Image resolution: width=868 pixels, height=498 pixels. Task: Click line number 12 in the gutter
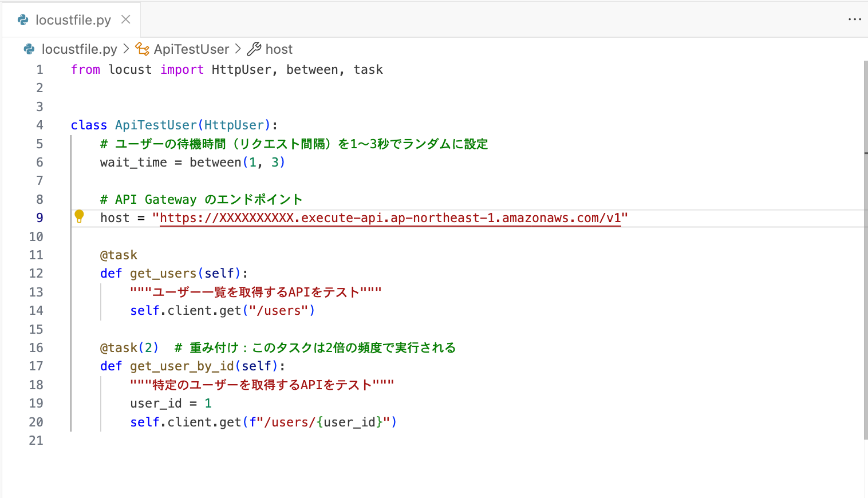[x=36, y=274]
